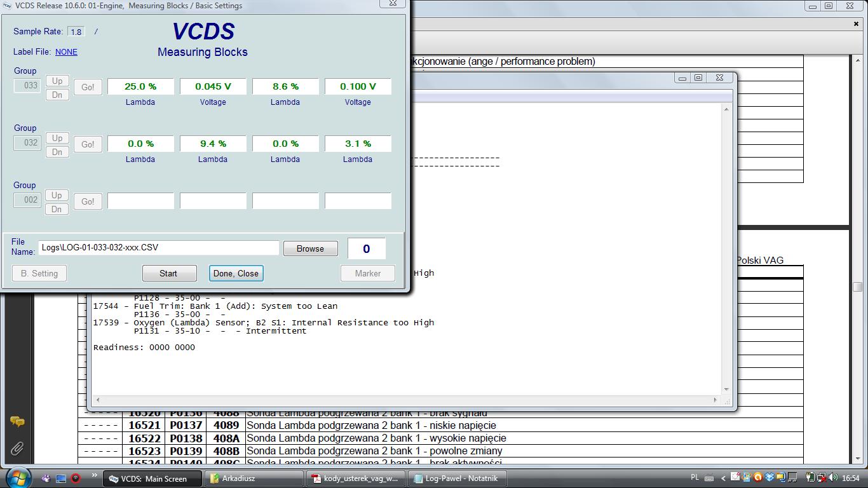Open the Comments panel in the PDF sidebar
868x488 pixels.
tap(17, 421)
